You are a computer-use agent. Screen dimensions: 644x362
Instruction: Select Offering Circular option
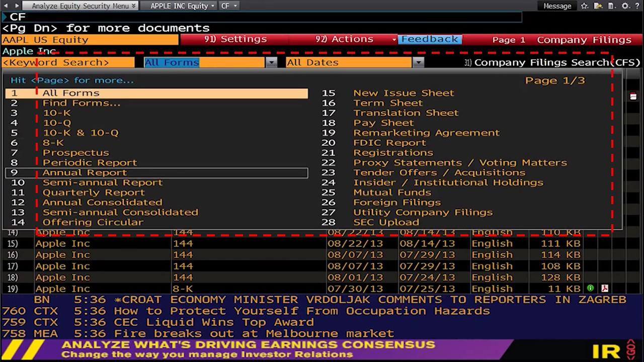[93, 222]
